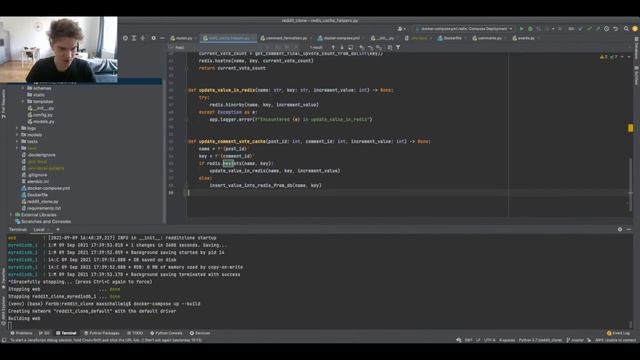This screenshot has height=360, width=640.
Task: Open Search Everywhere magnifier icon
Action: point(626,29)
